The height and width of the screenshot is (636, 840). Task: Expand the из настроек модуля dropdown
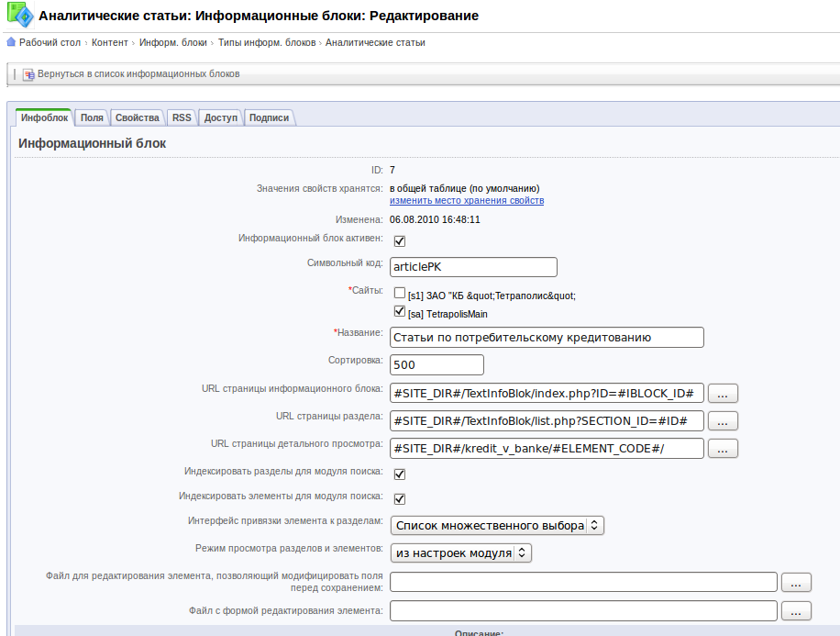click(x=460, y=552)
